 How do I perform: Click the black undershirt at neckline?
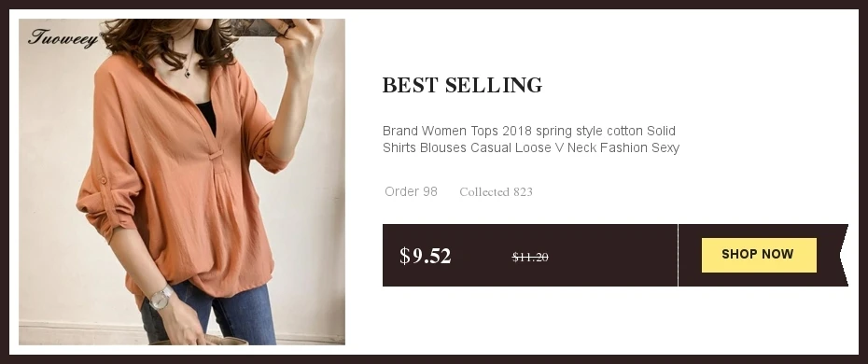coord(207,117)
